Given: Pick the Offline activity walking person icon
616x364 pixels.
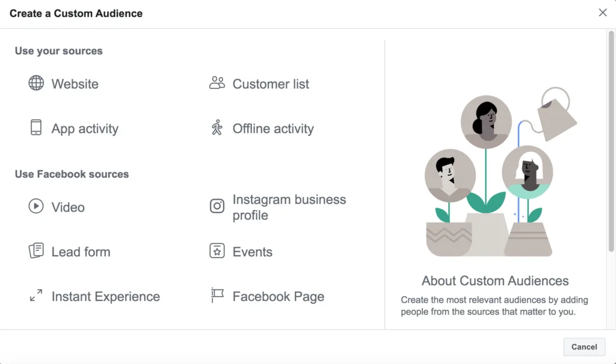Looking at the screenshot, I should (x=217, y=128).
